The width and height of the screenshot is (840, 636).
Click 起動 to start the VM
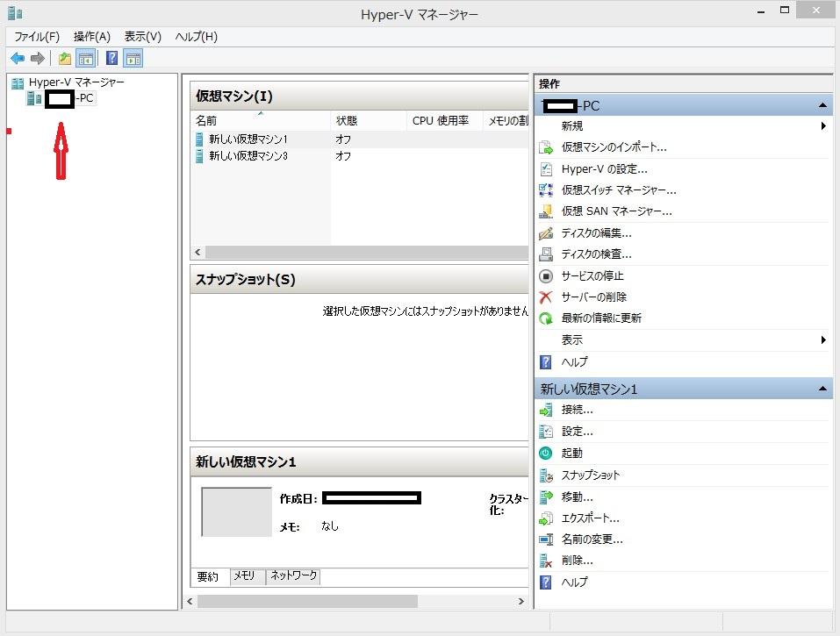coord(571,453)
